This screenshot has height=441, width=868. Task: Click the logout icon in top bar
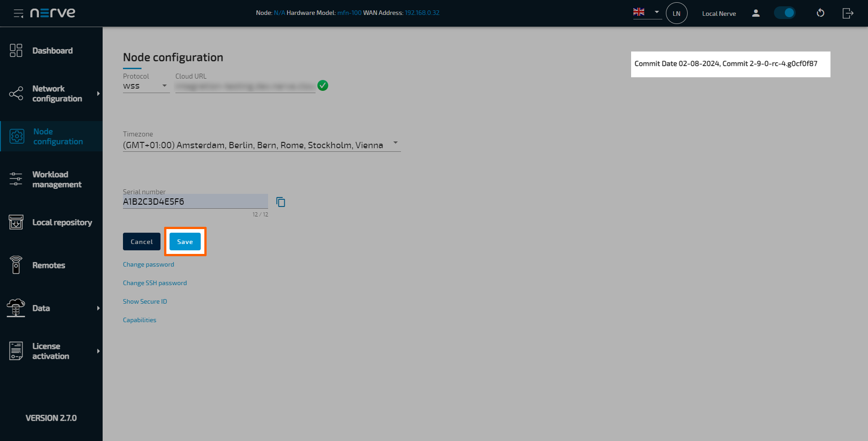coord(848,13)
